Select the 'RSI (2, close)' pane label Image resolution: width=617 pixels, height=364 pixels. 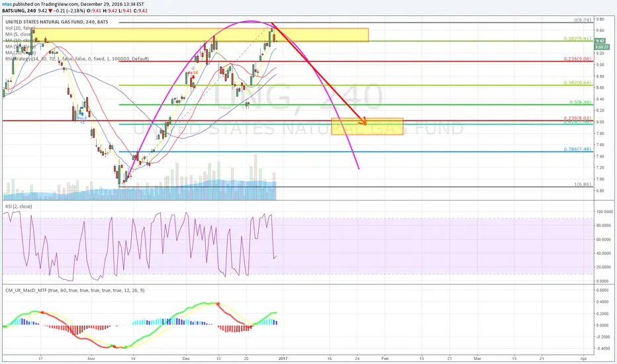coord(19,206)
